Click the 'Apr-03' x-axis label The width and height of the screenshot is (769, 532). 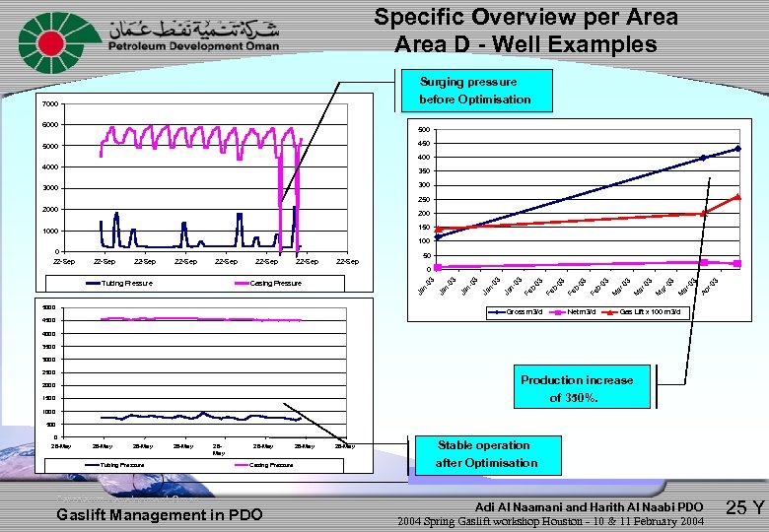709,287
